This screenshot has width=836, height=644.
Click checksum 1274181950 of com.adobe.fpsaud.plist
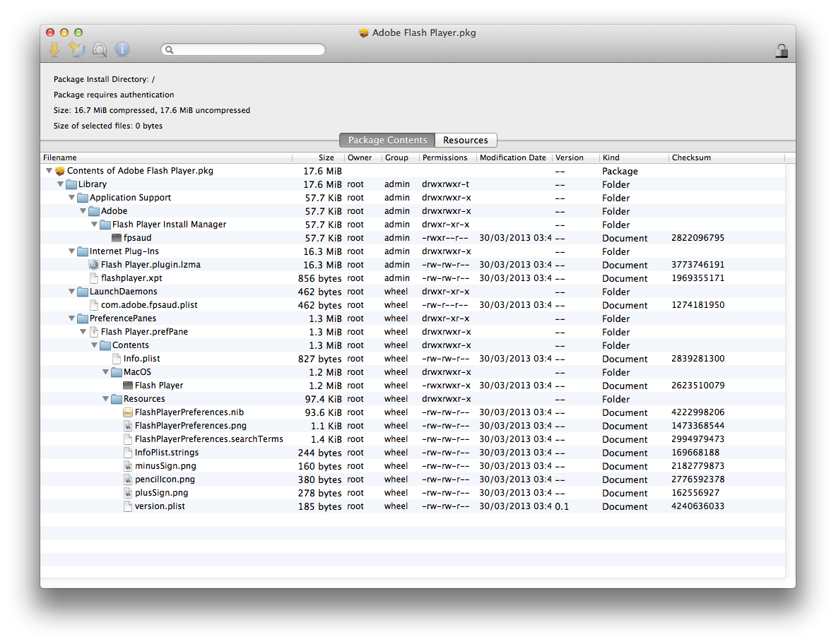pyautogui.click(x=698, y=305)
